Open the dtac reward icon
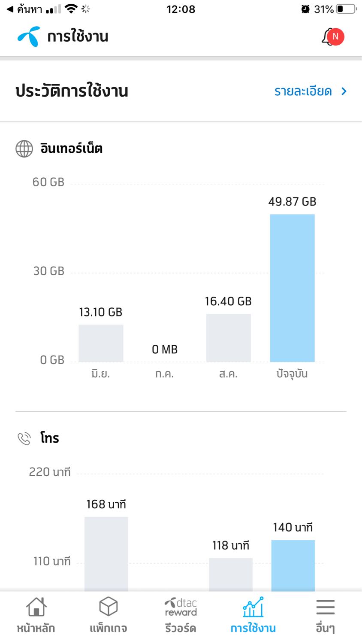362x644 pixels. click(x=181, y=607)
